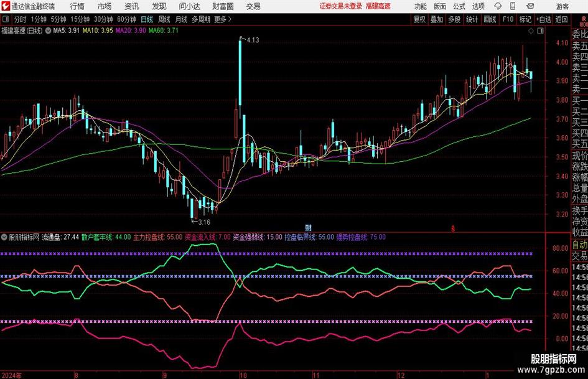The width and height of the screenshot is (588, 379).
Task: Click the 2024年 date axis label
Action: point(12,375)
